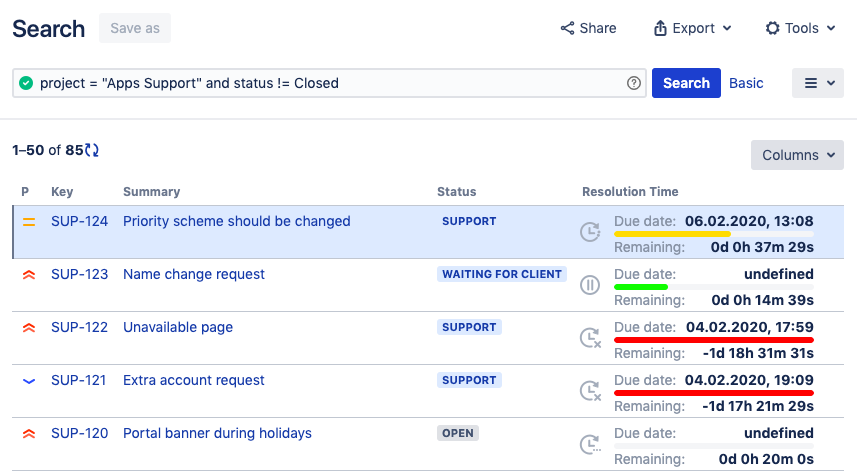Click the refresh results icon beside 85

[92, 150]
